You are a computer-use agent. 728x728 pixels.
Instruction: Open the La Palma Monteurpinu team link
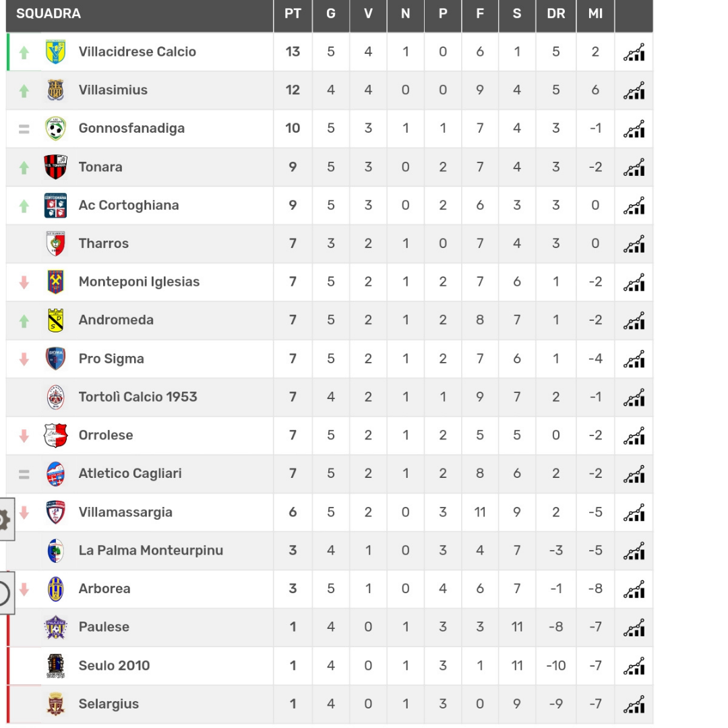pyautogui.click(x=150, y=551)
